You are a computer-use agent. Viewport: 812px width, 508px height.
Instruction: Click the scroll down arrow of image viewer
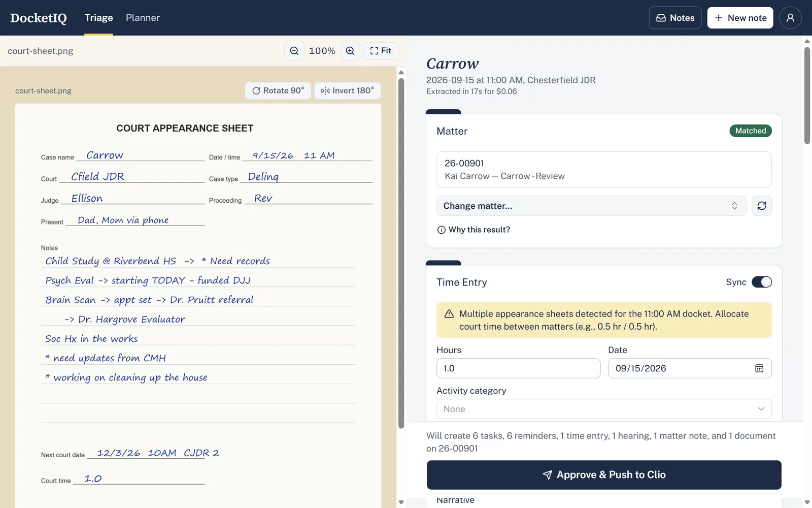401,502
